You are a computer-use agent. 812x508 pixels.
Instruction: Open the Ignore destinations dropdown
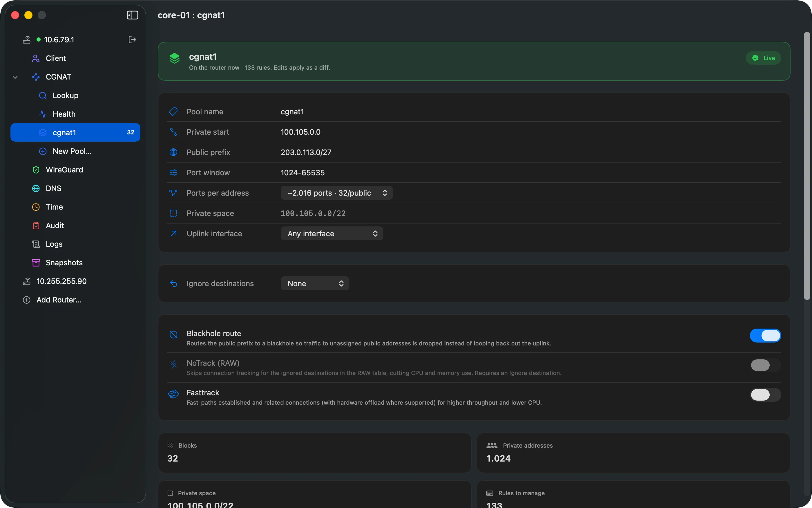315,284
